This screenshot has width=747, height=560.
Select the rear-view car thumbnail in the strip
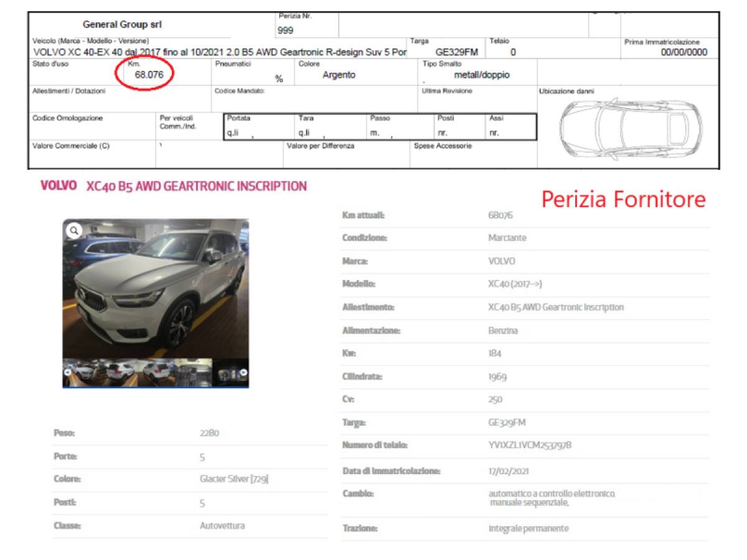(x=120, y=371)
